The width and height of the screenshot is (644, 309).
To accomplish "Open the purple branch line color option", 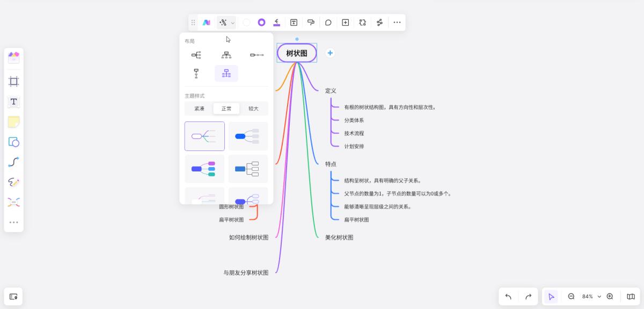I will click(x=277, y=23).
